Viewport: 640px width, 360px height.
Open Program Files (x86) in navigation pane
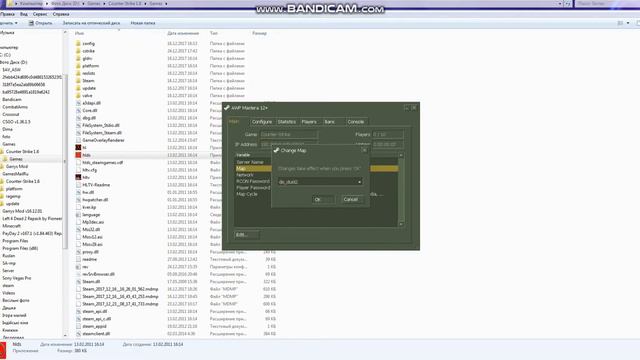click(20, 248)
